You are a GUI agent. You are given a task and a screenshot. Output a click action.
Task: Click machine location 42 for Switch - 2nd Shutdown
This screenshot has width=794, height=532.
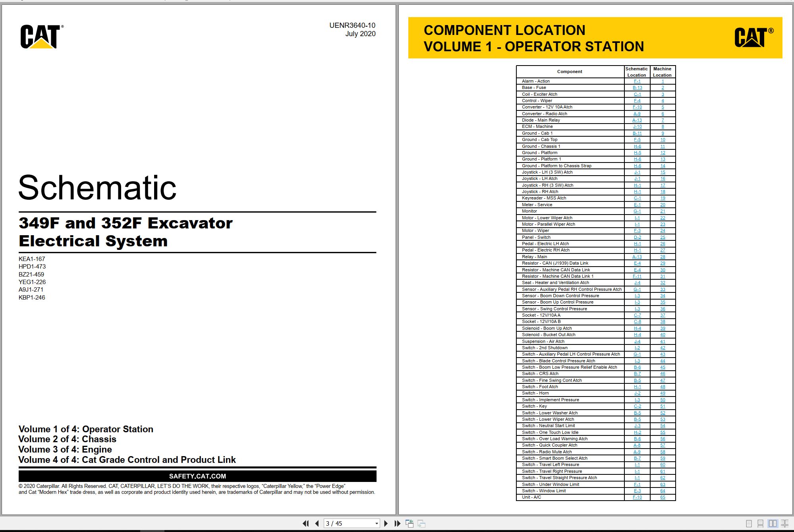pyautogui.click(x=663, y=348)
